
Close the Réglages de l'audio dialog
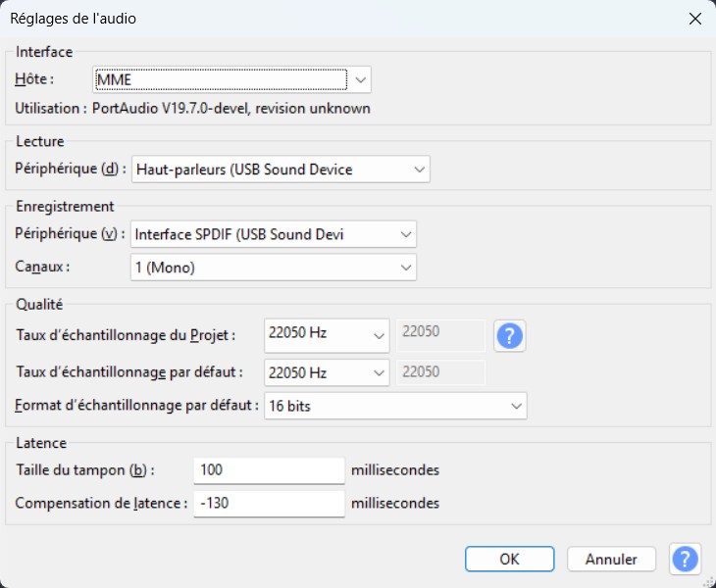694,19
